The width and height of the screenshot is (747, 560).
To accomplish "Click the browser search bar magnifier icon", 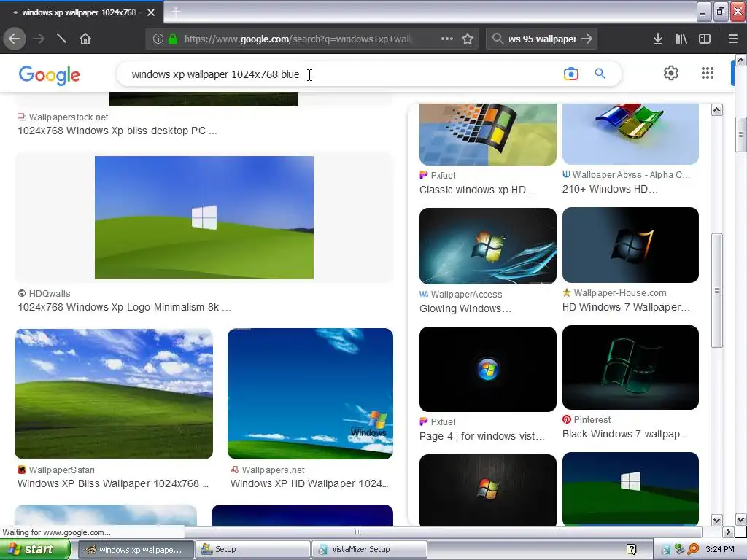I will coord(498,39).
